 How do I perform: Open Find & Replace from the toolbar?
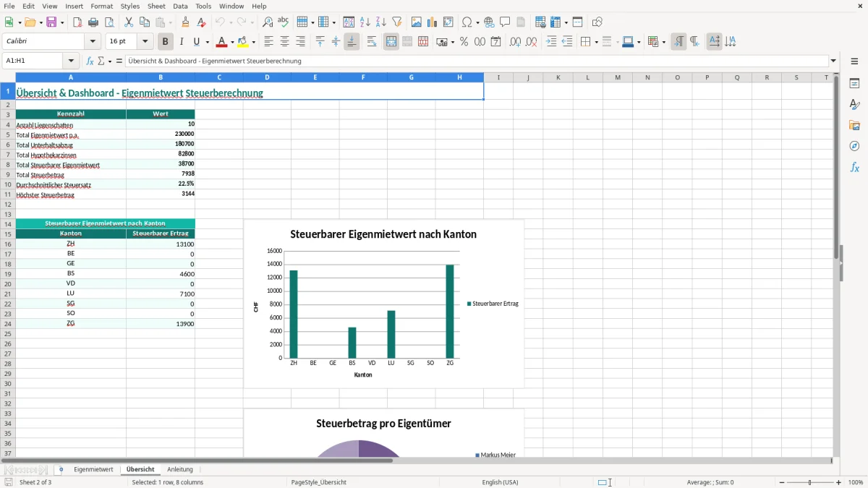coord(268,22)
